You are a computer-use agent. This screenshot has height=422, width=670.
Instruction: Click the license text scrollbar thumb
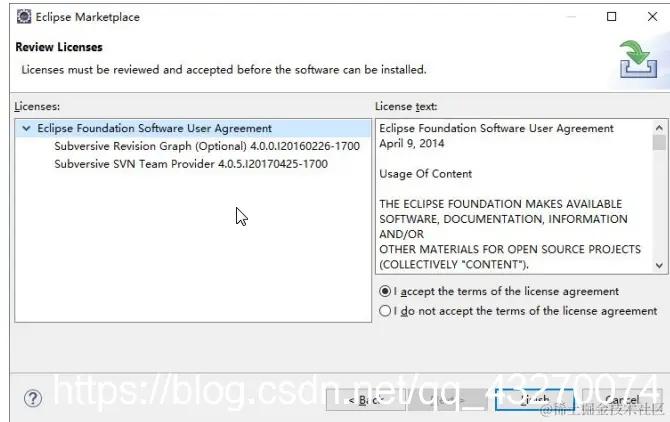coord(659,143)
